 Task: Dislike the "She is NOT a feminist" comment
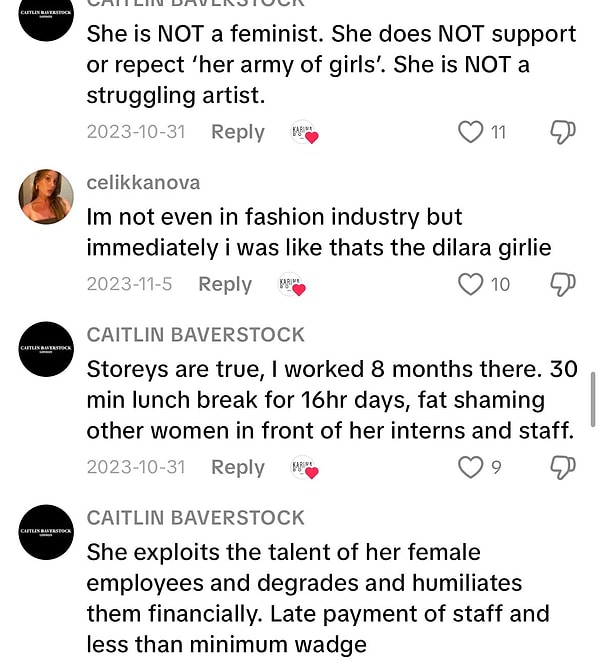(x=563, y=132)
